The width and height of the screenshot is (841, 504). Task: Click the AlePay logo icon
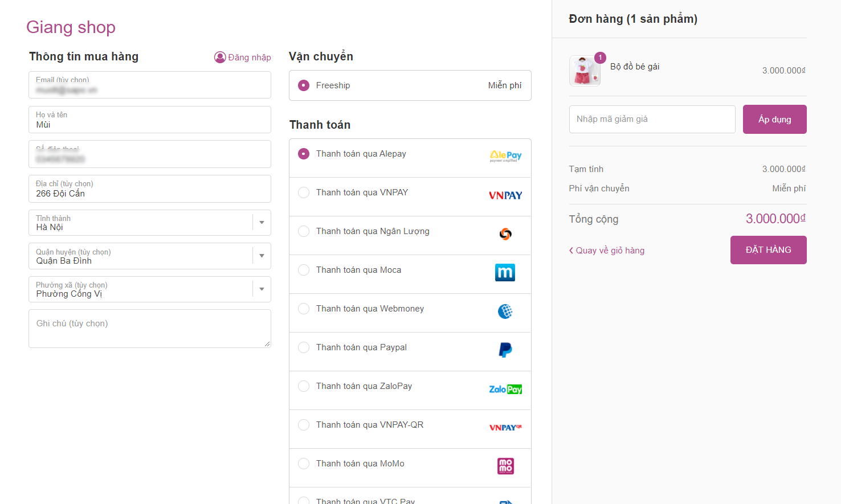coord(505,155)
